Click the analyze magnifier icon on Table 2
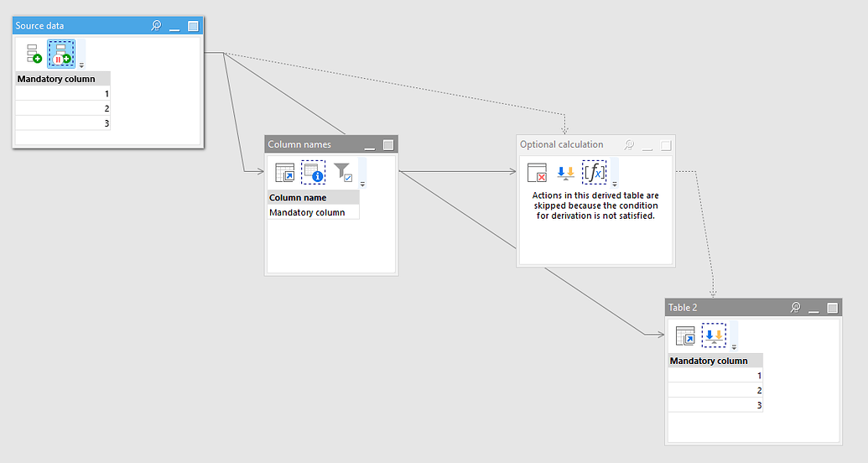The height and width of the screenshot is (463, 868). (x=796, y=307)
